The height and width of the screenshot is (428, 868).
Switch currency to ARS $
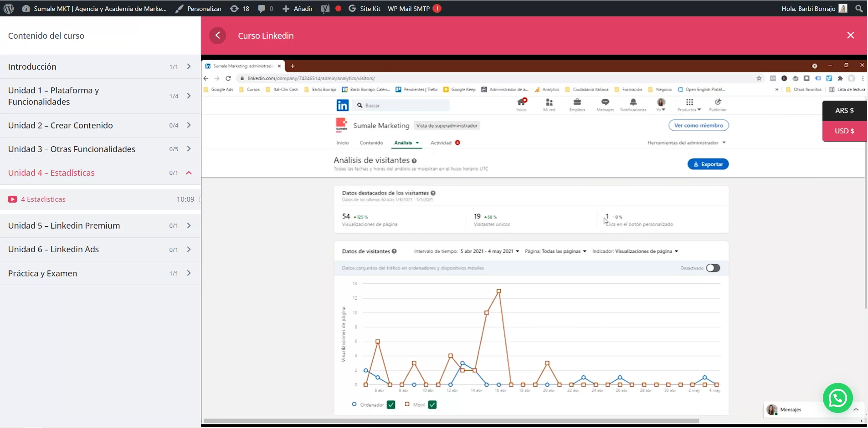(844, 111)
